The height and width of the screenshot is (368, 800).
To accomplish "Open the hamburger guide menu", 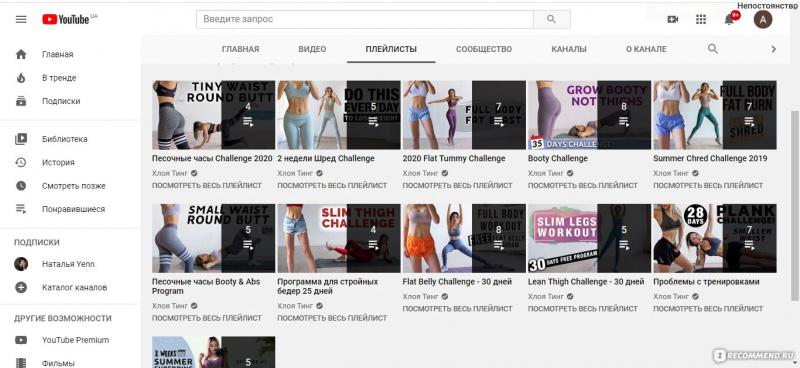I will click(21, 19).
